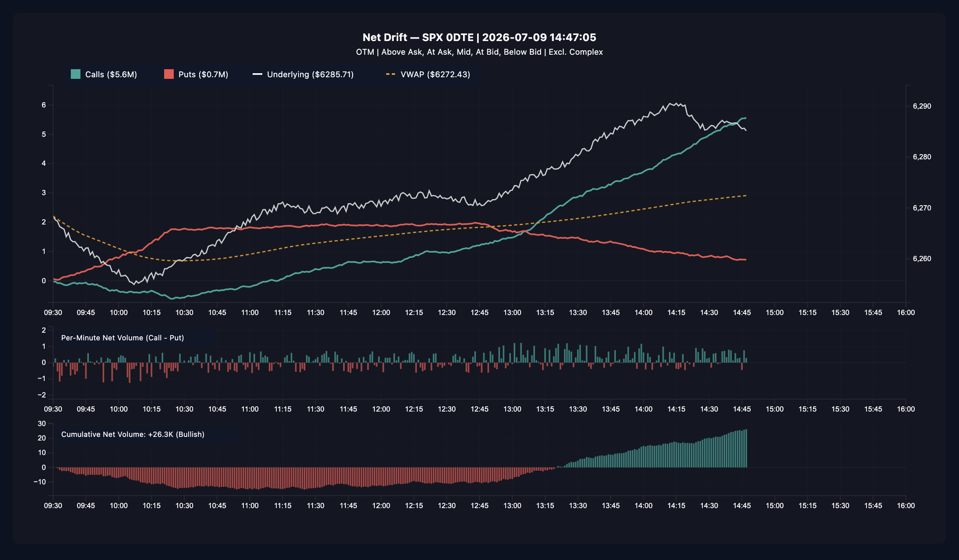This screenshot has width=959, height=560.
Task: Click the Per-Minute Net Volume (Call - Put) label
Action: pos(123,338)
